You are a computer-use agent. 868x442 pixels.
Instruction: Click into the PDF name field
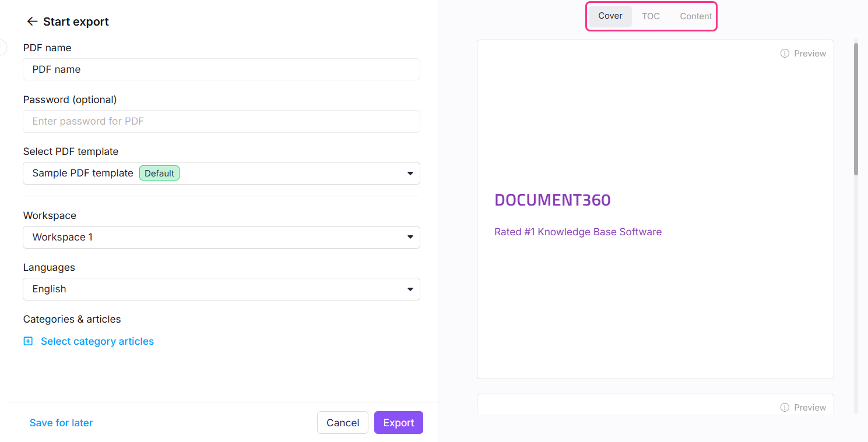click(x=222, y=69)
